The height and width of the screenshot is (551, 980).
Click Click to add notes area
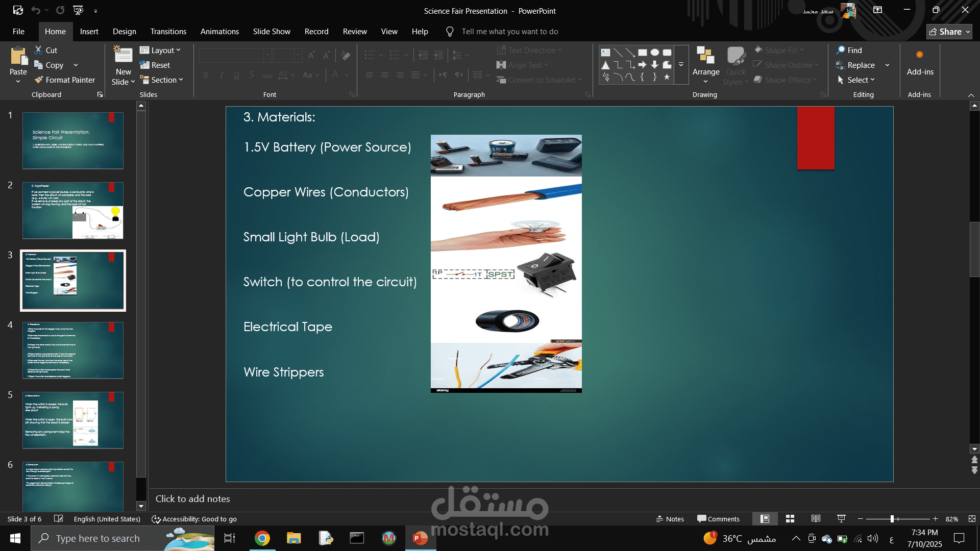(192, 499)
